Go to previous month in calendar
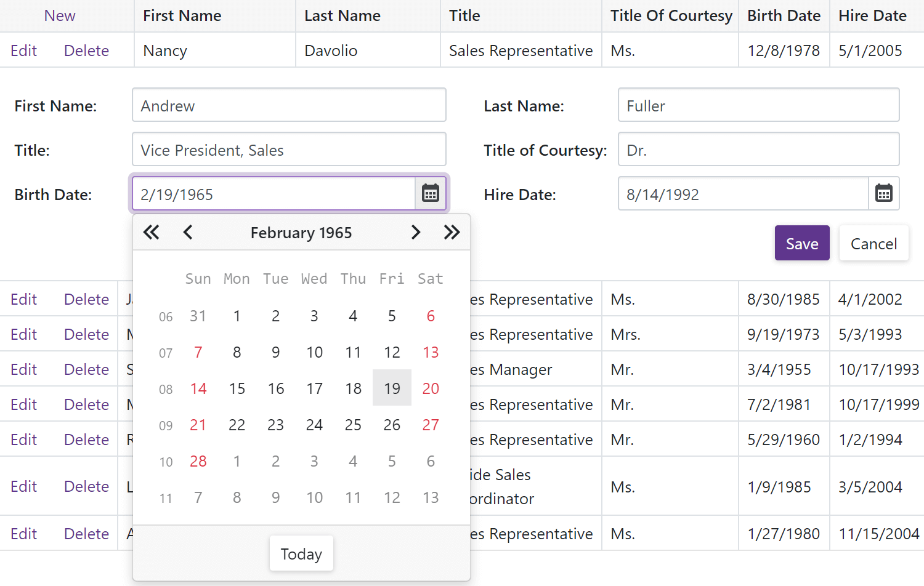The width and height of the screenshot is (924, 586). click(188, 233)
